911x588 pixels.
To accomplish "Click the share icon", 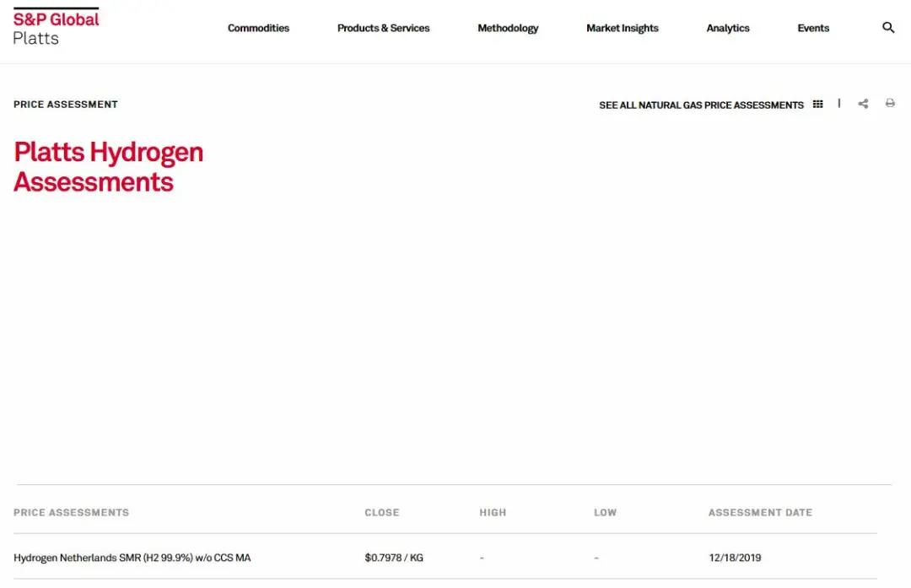I will point(863,104).
